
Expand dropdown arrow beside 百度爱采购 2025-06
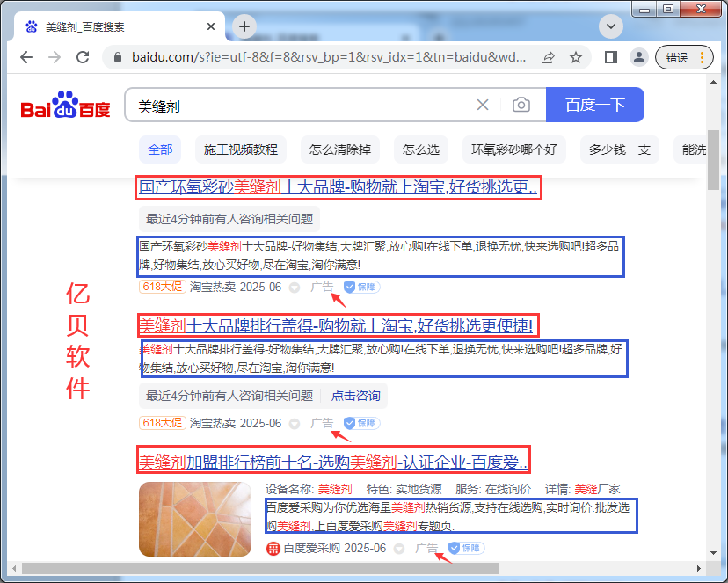pos(399,549)
